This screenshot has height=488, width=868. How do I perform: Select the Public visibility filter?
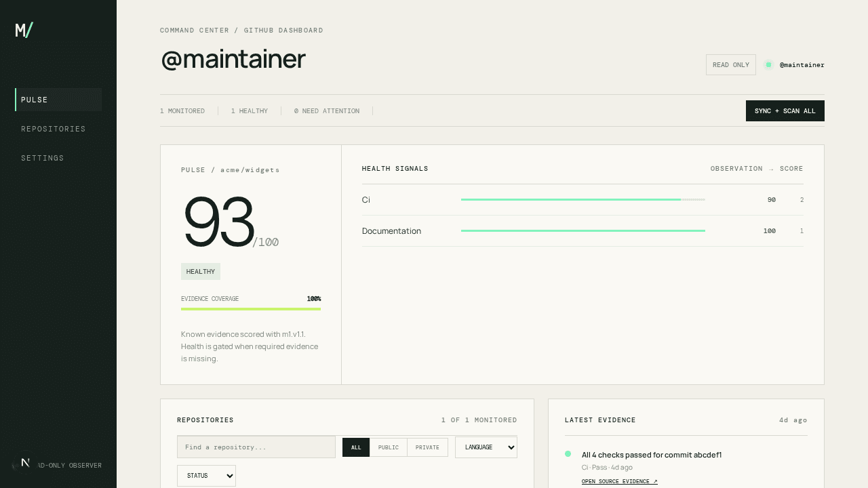[x=389, y=447]
